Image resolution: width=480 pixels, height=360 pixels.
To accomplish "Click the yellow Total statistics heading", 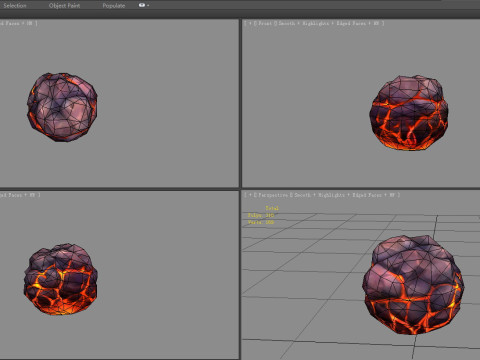I will click(272, 208).
